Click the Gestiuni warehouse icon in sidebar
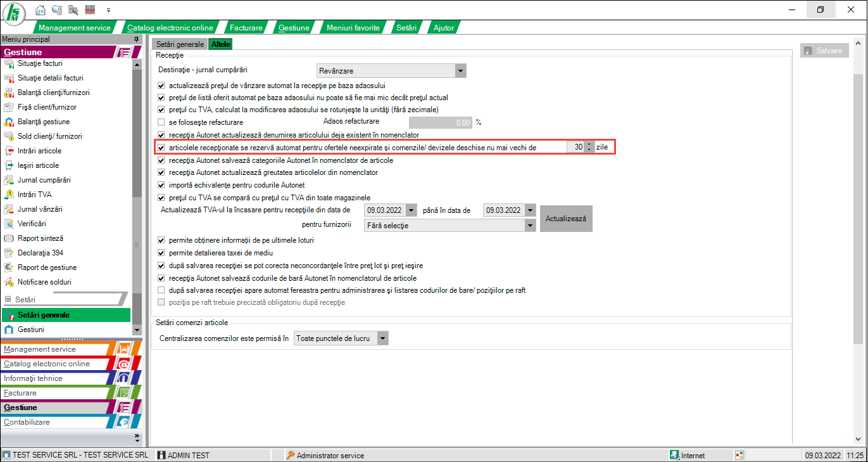The width and height of the screenshot is (868, 462). [9, 330]
